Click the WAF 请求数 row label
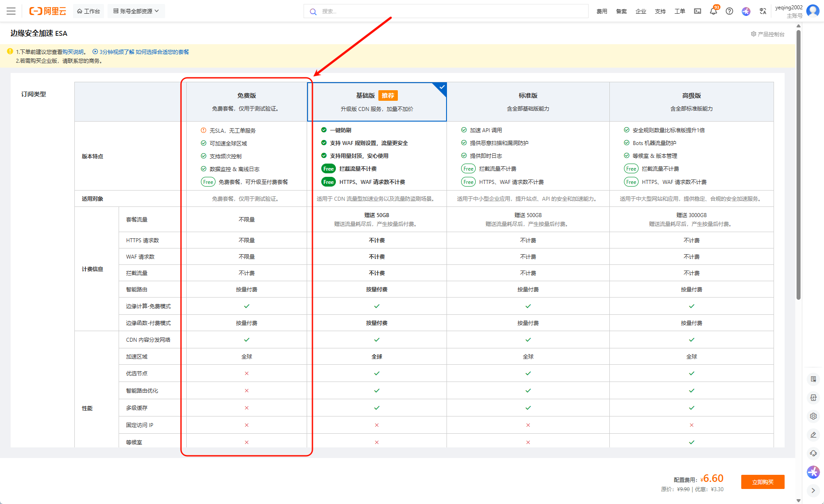824x504 pixels. click(x=140, y=257)
